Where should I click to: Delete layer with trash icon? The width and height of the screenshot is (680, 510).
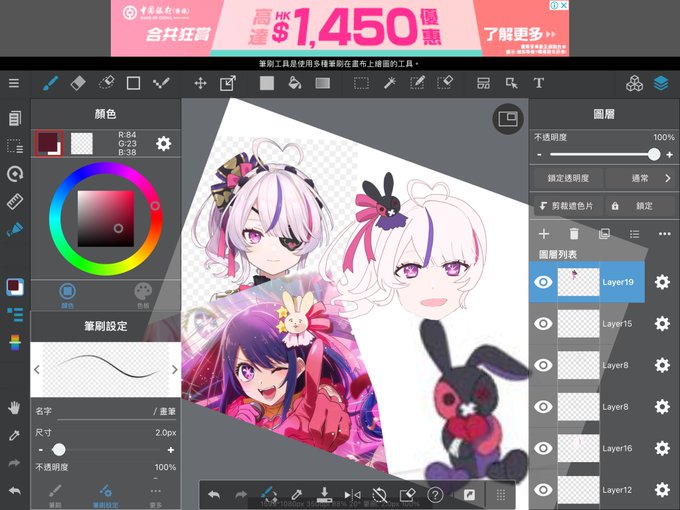574,234
